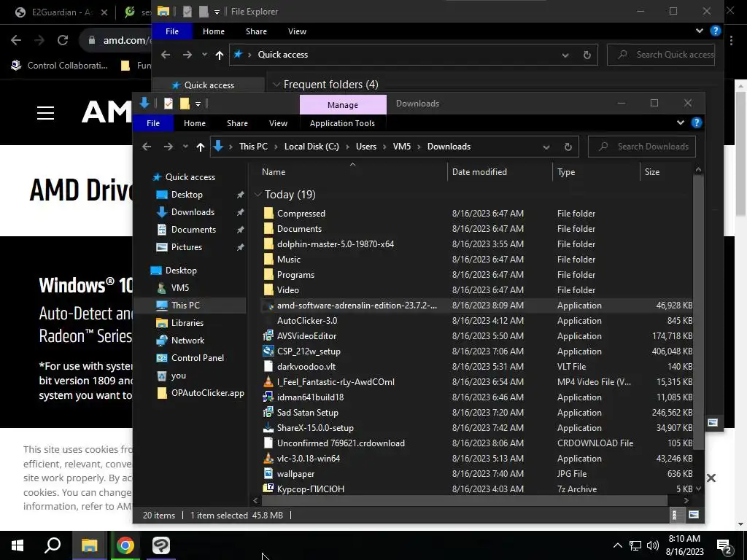This screenshot has width=747, height=560.
Task: Open the AMD site hamburger menu
Action: coord(46,113)
